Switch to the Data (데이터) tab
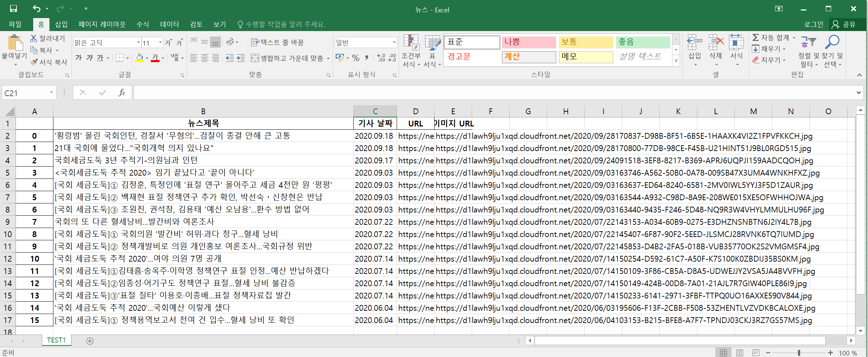Viewport: 868px width, 357px height. [x=169, y=24]
